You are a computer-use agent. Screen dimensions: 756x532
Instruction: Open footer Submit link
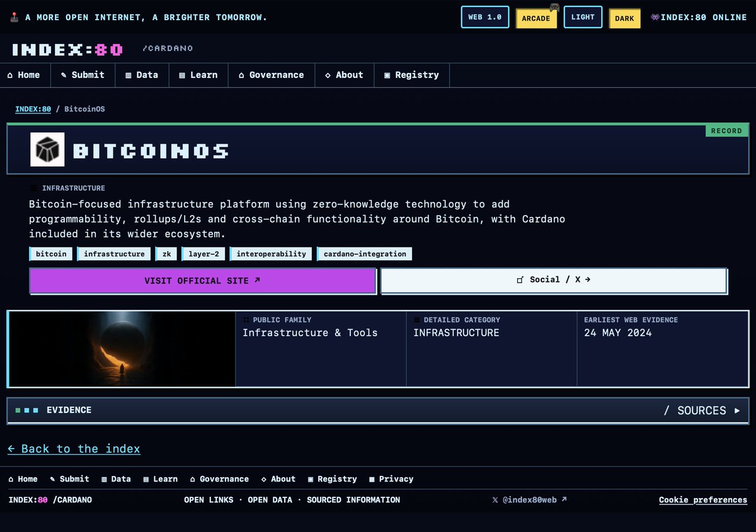point(69,479)
